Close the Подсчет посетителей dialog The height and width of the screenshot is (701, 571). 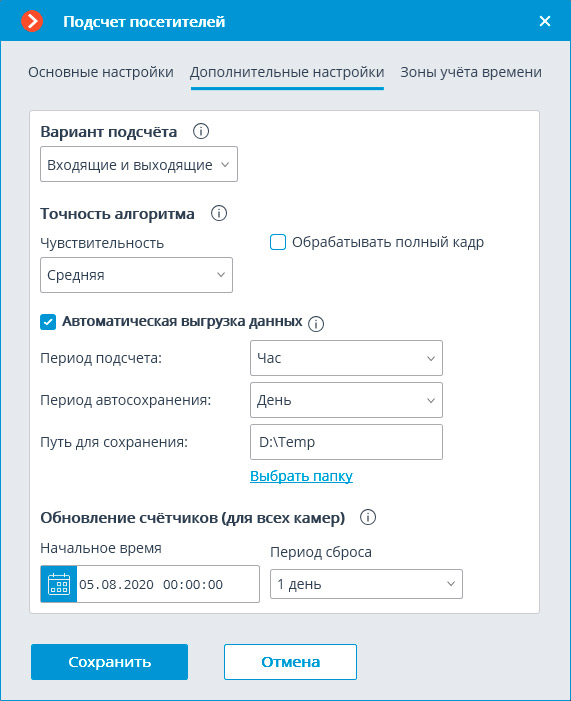[x=545, y=21]
